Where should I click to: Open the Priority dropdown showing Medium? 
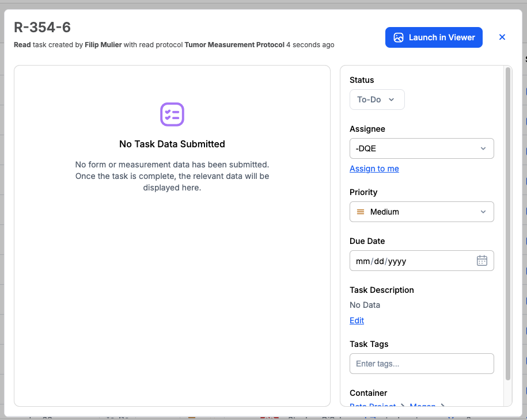(x=422, y=212)
